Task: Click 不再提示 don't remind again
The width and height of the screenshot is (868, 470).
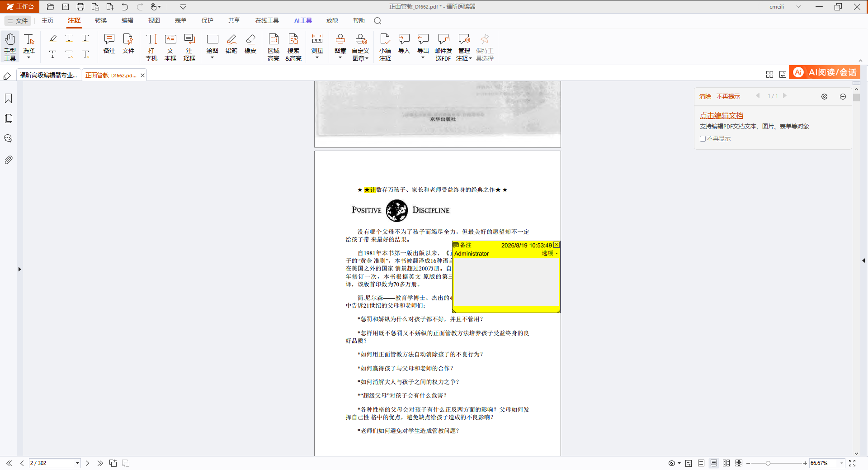Action: coord(728,96)
